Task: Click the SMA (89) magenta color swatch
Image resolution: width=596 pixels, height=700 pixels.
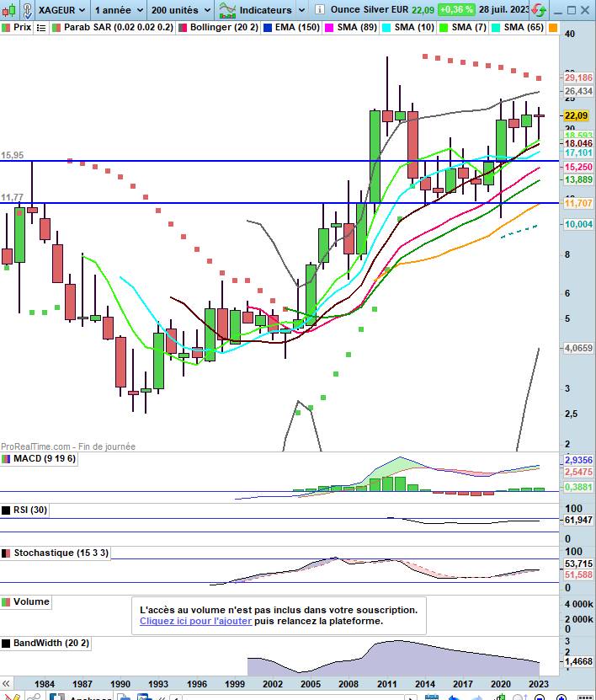Action: click(x=330, y=28)
